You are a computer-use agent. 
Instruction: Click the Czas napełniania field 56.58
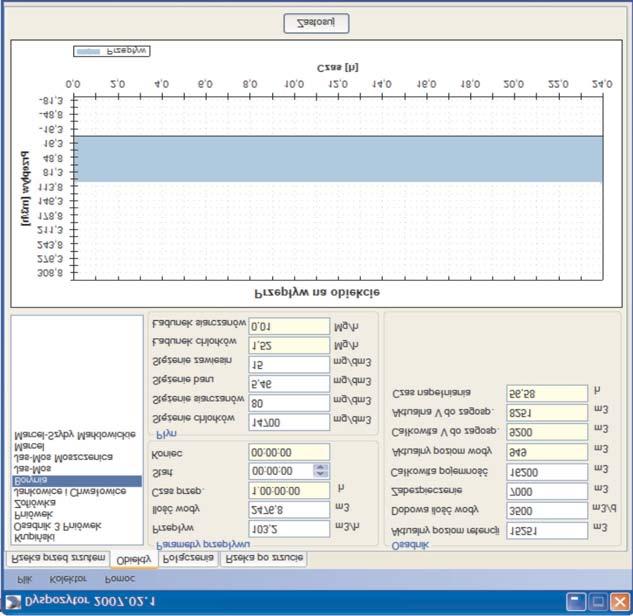click(547, 393)
